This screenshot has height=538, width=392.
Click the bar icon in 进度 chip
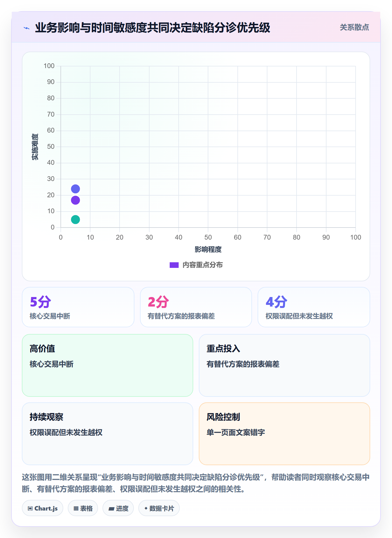point(111,509)
